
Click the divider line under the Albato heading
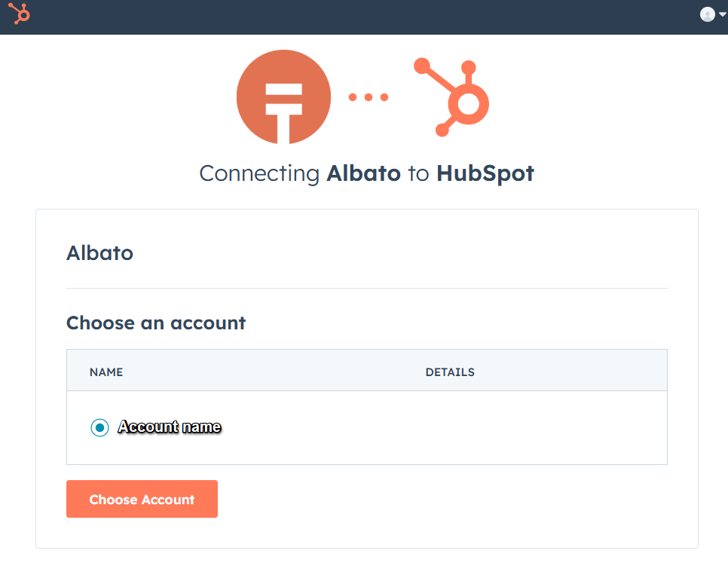(x=366, y=288)
